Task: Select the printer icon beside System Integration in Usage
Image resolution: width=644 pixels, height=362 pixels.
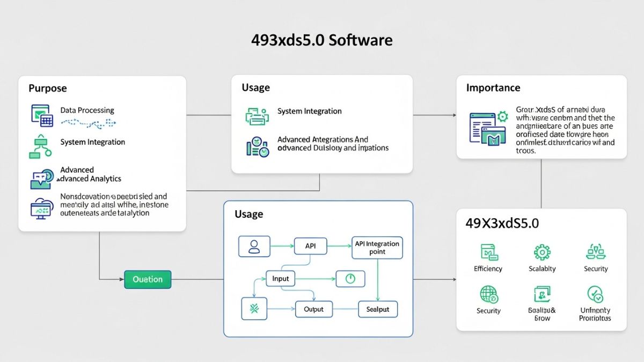Action: pos(257,116)
